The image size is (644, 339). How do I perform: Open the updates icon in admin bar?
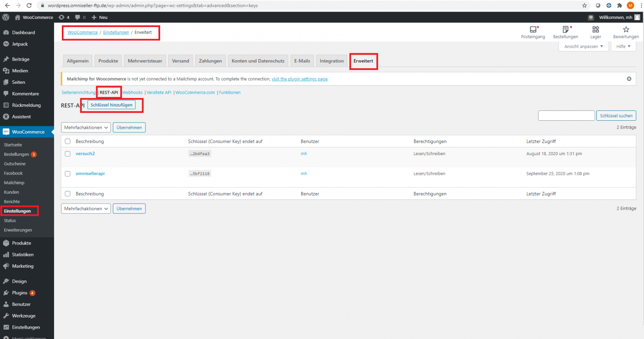click(64, 17)
